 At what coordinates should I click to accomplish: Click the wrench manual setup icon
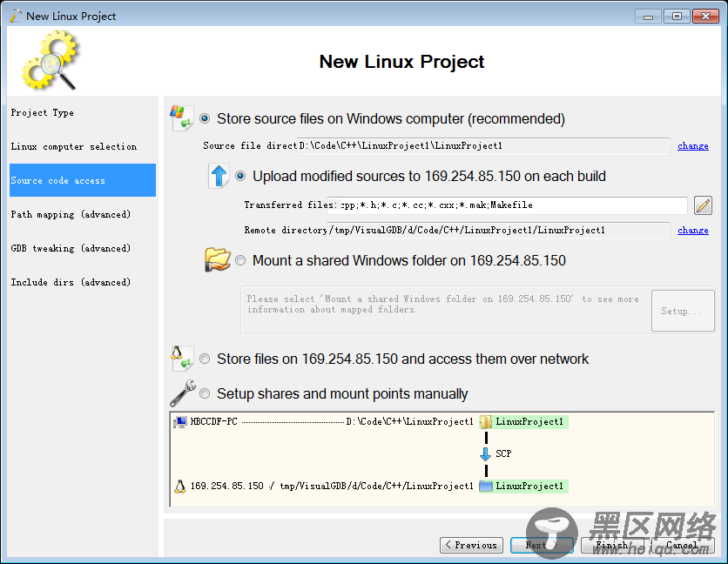click(x=183, y=393)
